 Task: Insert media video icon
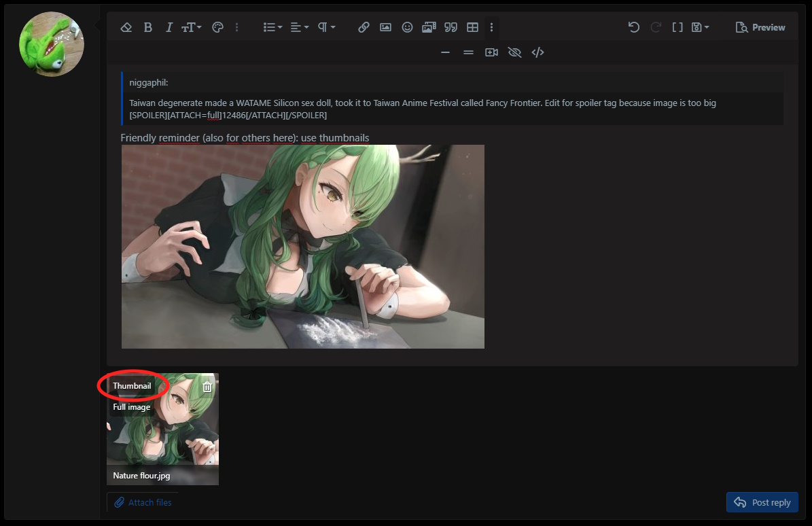[491, 52]
